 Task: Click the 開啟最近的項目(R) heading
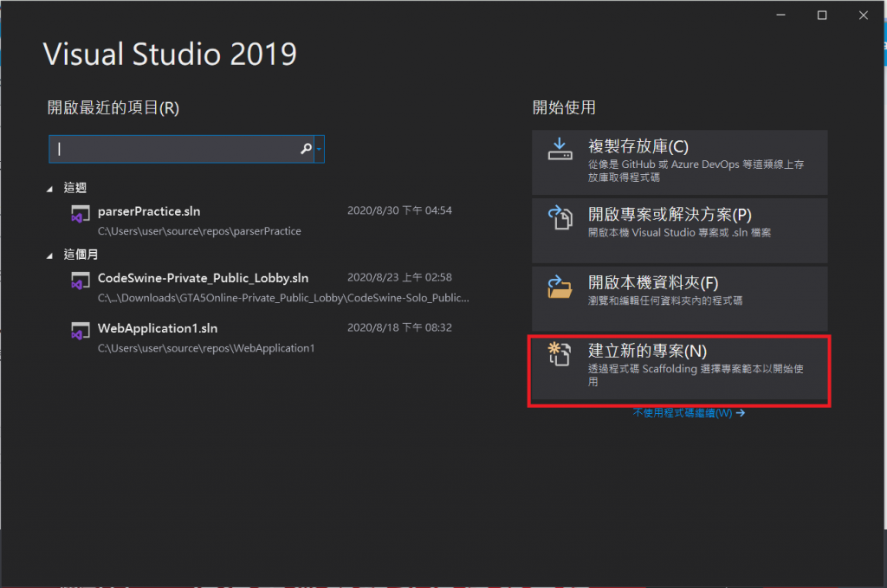tap(113, 107)
